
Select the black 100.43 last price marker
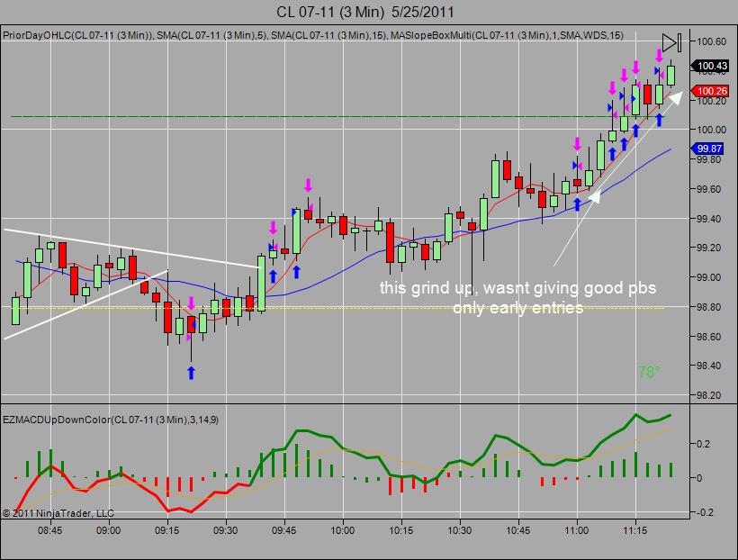(x=710, y=66)
